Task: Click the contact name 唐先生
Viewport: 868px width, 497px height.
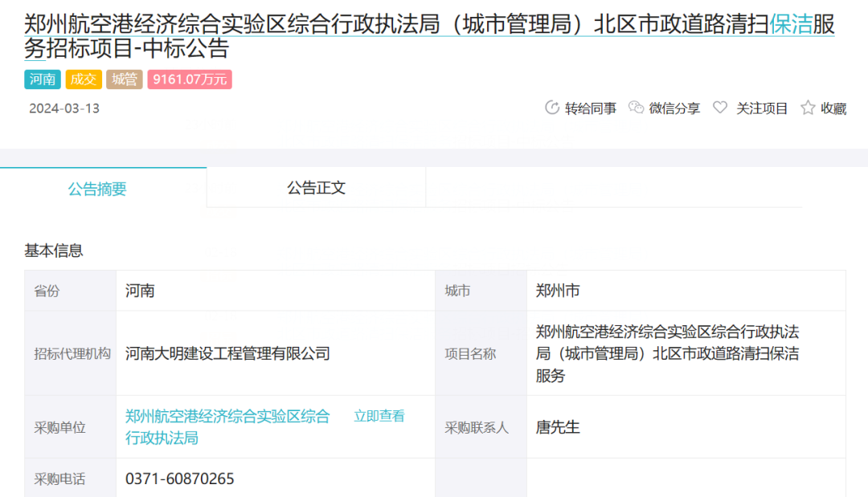Action: pyautogui.click(x=558, y=427)
